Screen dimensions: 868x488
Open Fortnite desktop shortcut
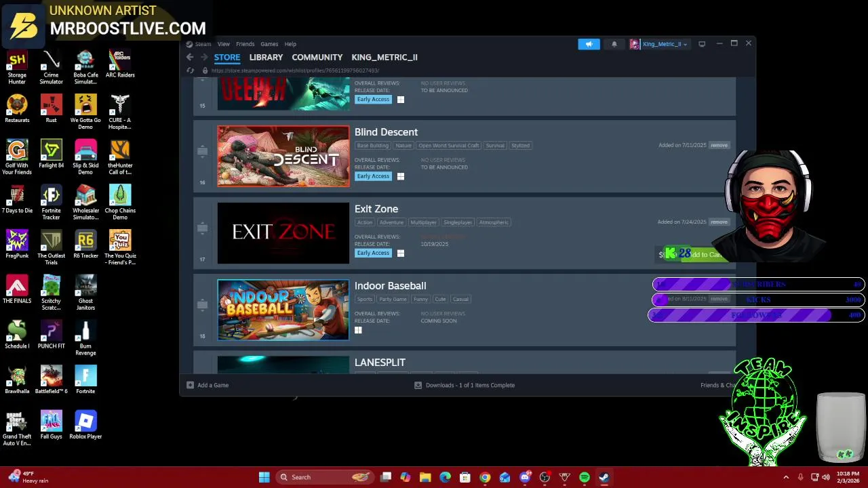click(x=85, y=380)
